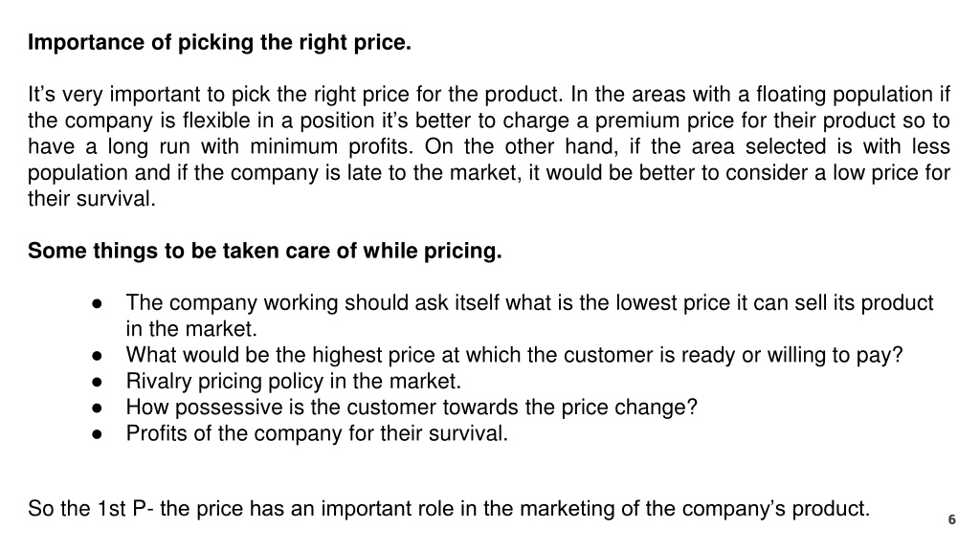Click the 'Some things to be taken care of' heading
The image size is (980, 551).
(264, 251)
